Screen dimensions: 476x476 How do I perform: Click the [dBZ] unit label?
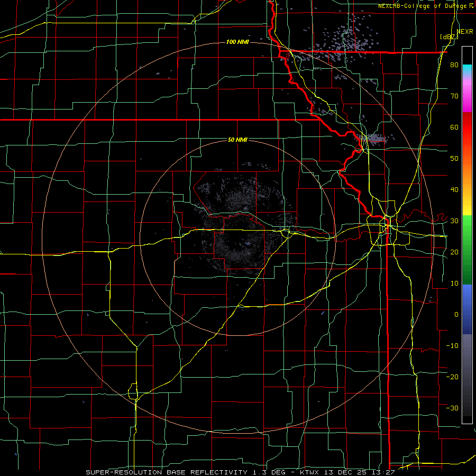click(449, 36)
